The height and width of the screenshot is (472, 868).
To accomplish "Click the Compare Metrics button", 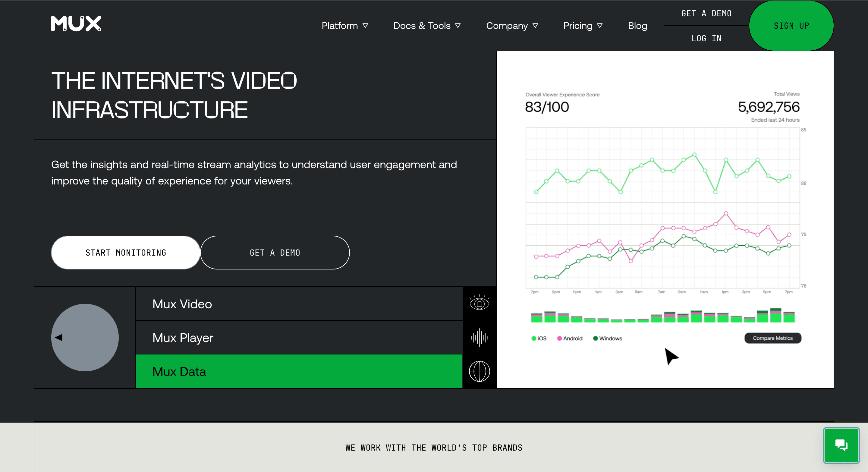I will click(773, 338).
